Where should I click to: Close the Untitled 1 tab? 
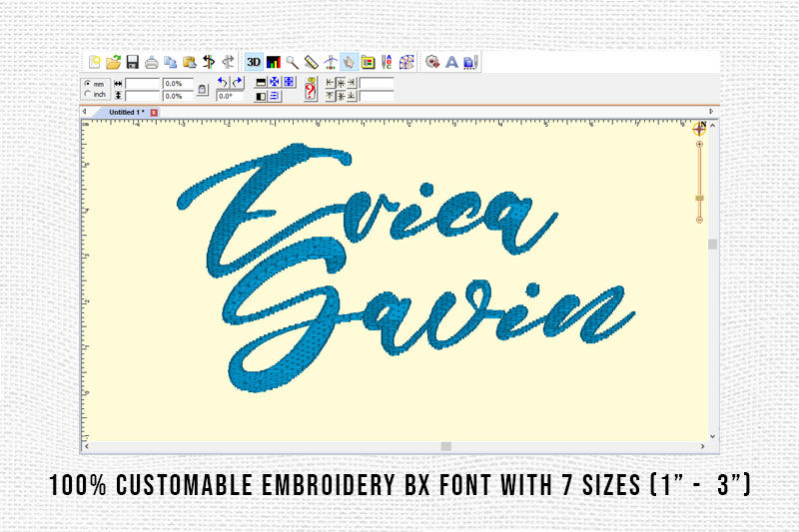[x=154, y=113]
